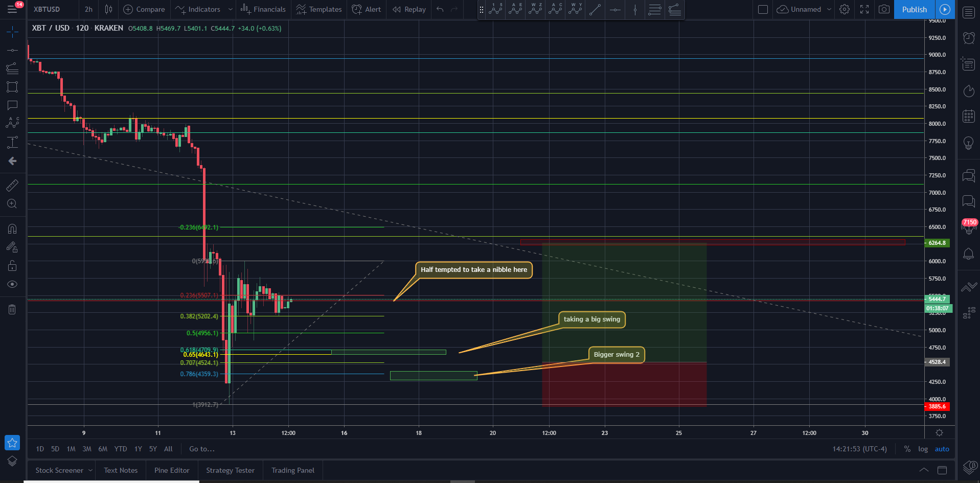Select the diagonal trend line tool in floating toolbar
The height and width of the screenshot is (483, 980).
[x=595, y=9]
